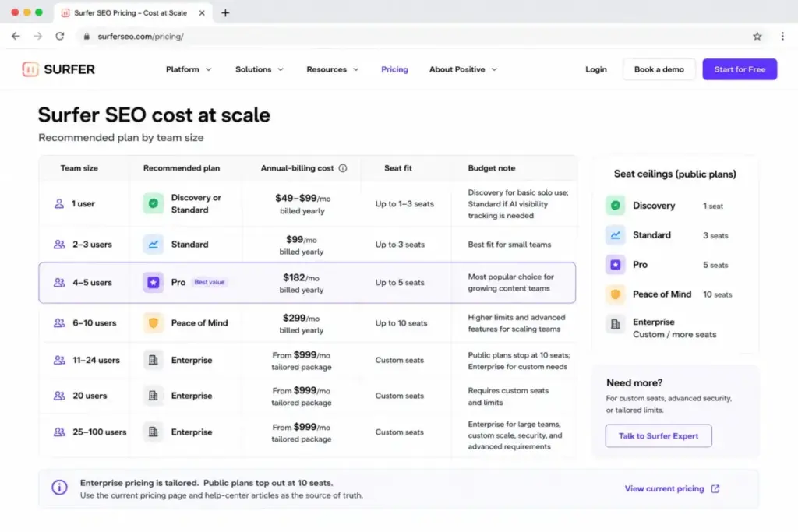Click the Book a demo button
798x532 pixels.
point(659,69)
